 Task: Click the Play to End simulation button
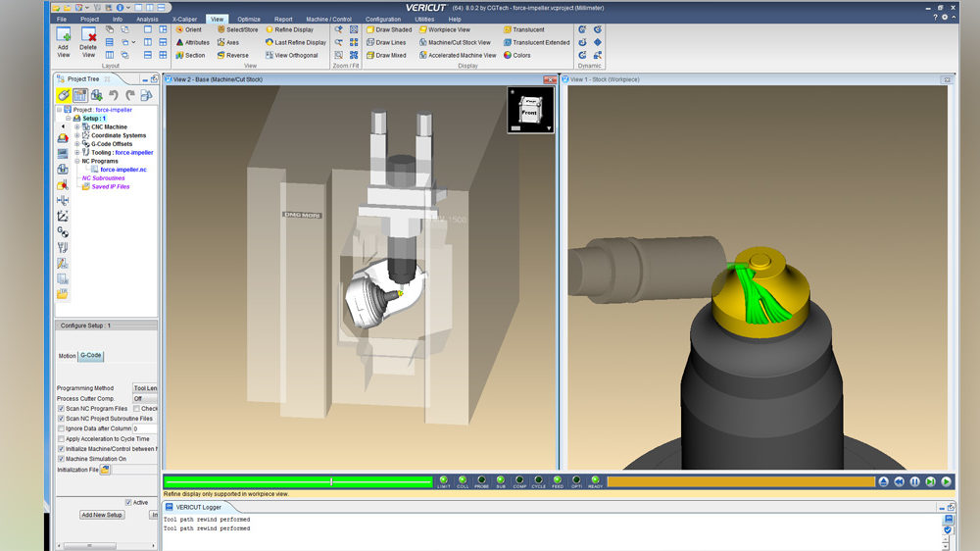pyautogui.click(x=947, y=481)
